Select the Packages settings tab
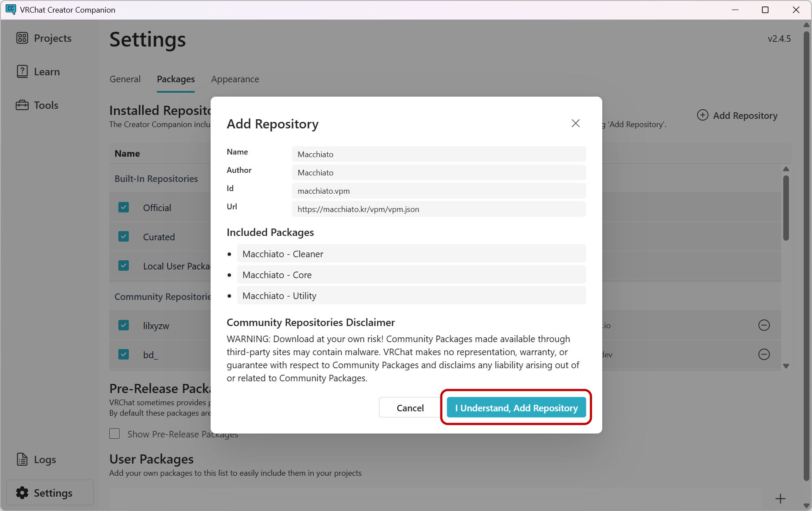Image resolution: width=812 pixels, height=511 pixels. 176,79
